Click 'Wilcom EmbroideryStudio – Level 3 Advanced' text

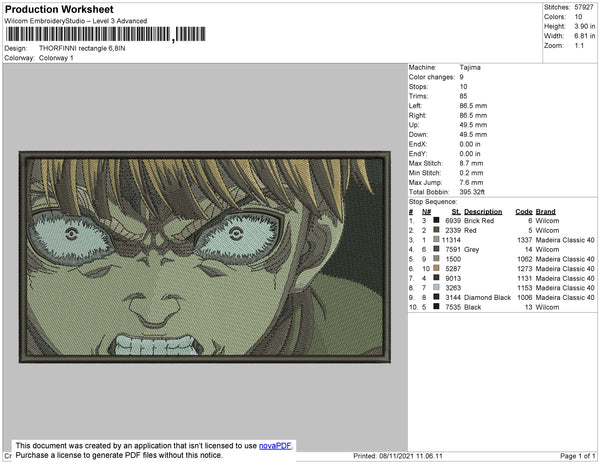click(76, 21)
